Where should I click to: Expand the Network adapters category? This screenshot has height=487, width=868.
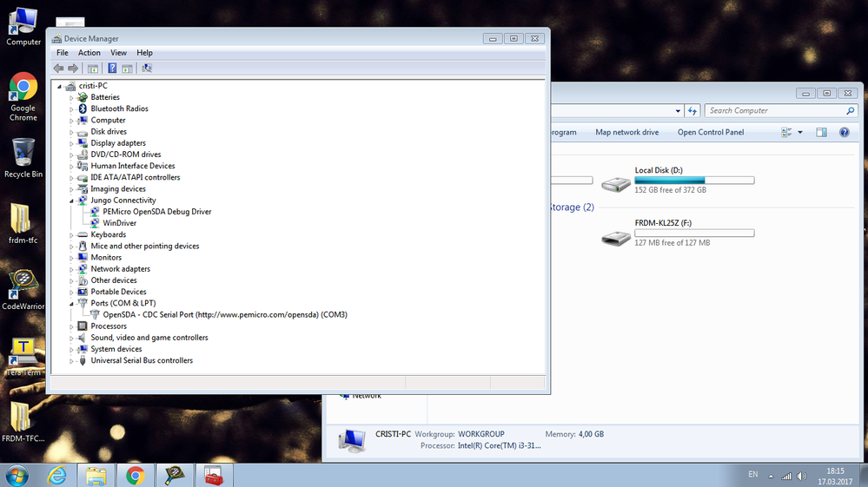(x=71, y=269)
